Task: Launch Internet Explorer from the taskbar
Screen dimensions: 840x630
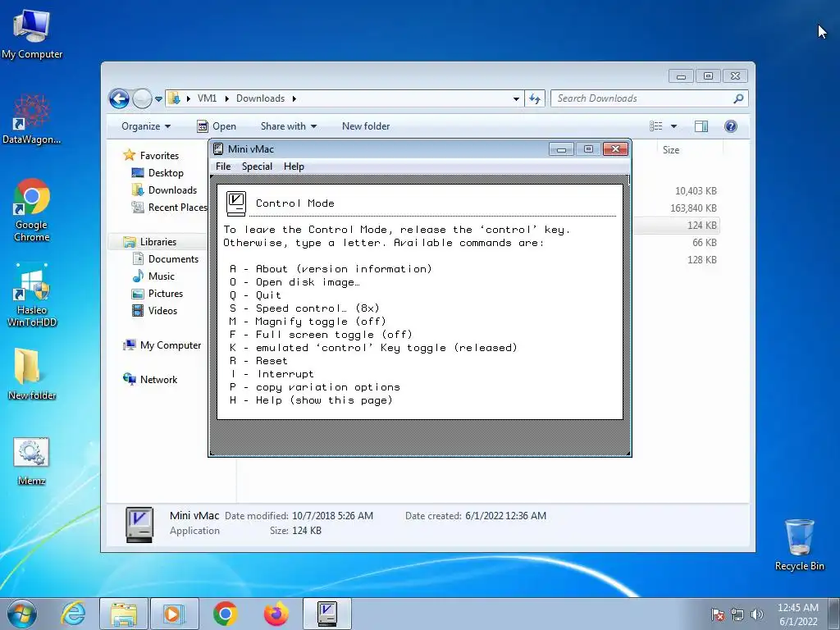Action: point(73,614)
